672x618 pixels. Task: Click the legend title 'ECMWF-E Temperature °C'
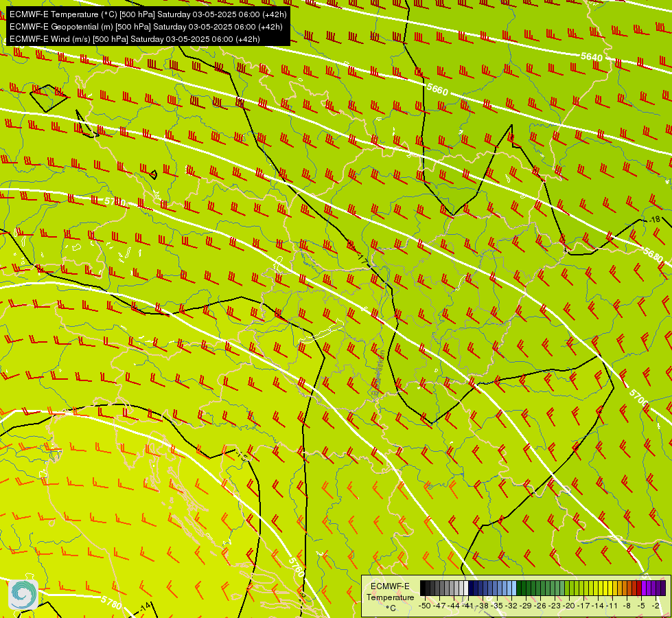390,597
